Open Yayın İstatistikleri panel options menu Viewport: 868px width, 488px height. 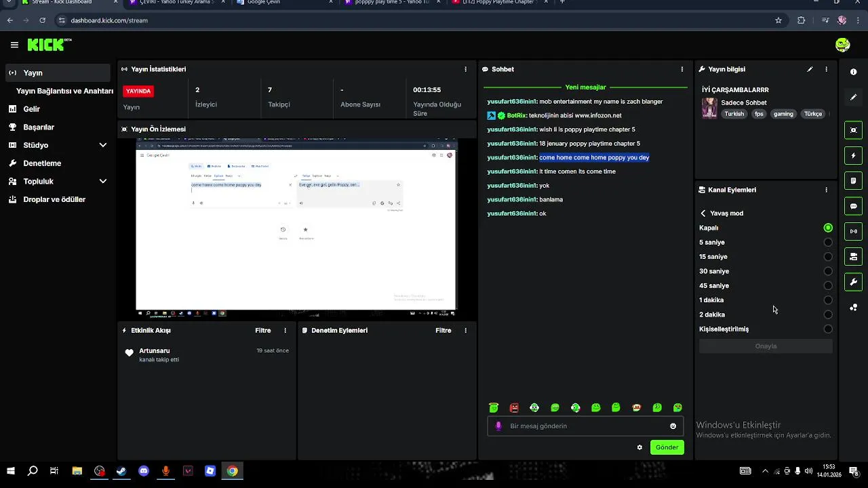[x=465, y=69]
